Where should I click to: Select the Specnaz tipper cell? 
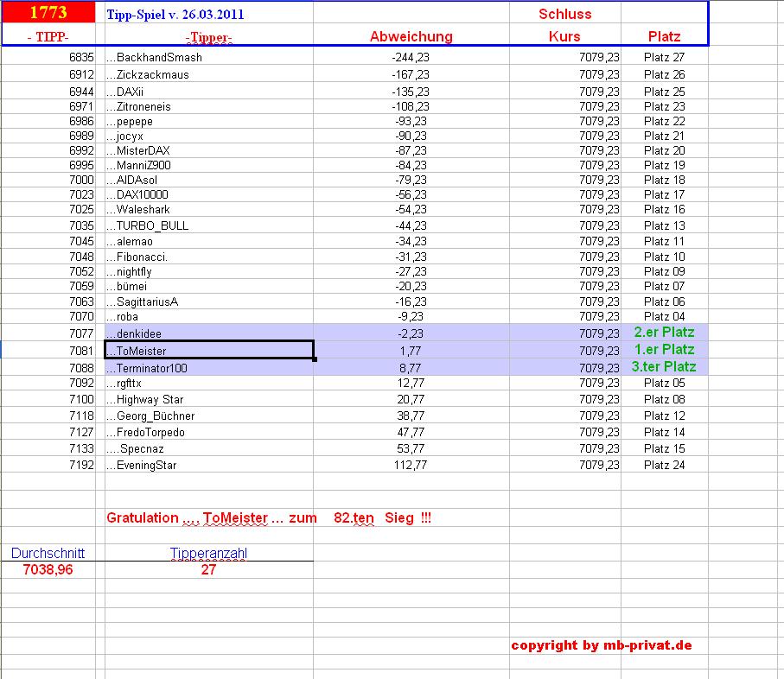[209, 448]
